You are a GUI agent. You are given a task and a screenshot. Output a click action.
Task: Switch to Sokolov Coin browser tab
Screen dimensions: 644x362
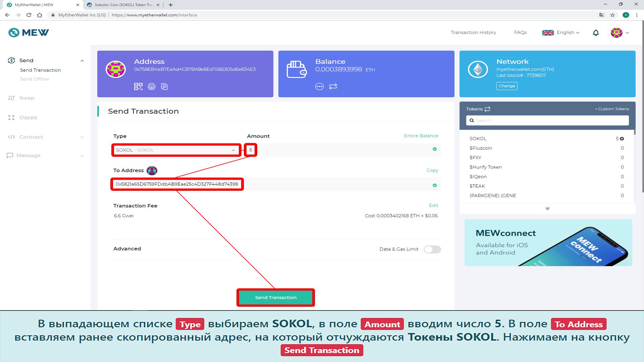click(122, 5)
